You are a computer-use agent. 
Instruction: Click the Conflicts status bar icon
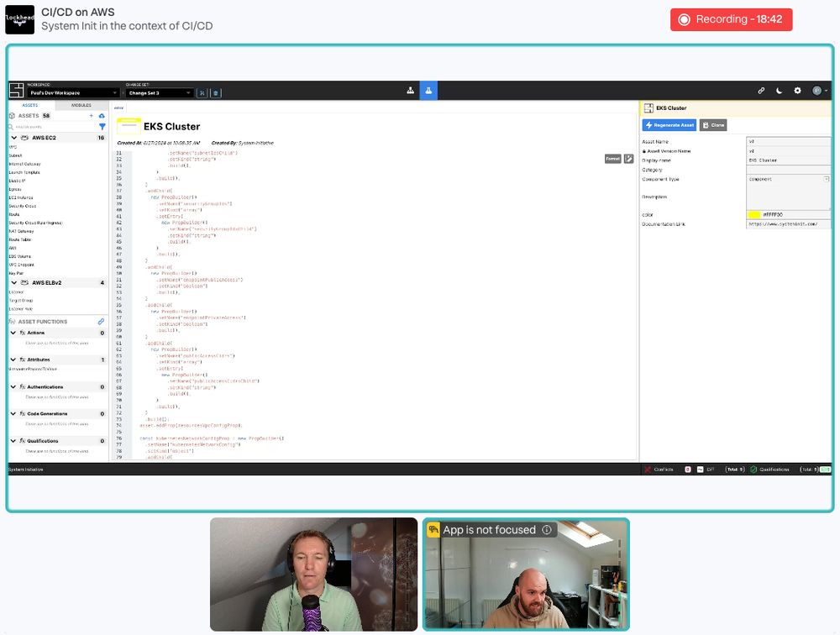point(647,470)
